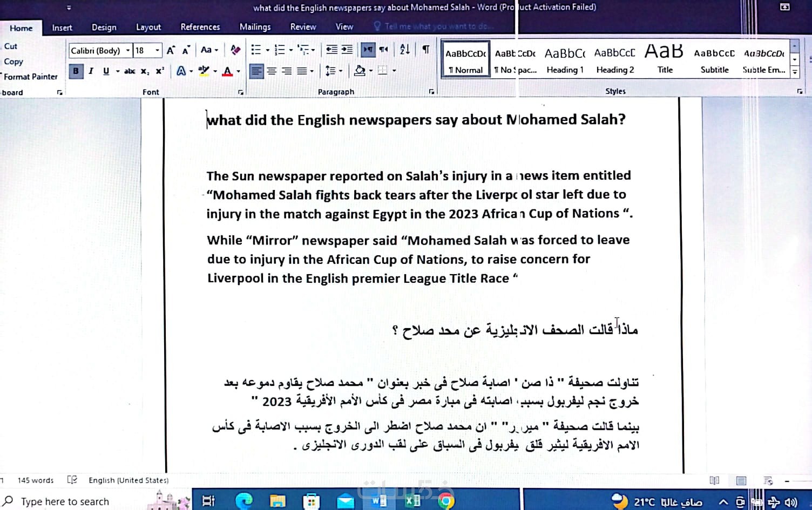Viewport: 812px width, 510px height.
Task: Open the Home ribbon tab
Action: coord(21,28)
